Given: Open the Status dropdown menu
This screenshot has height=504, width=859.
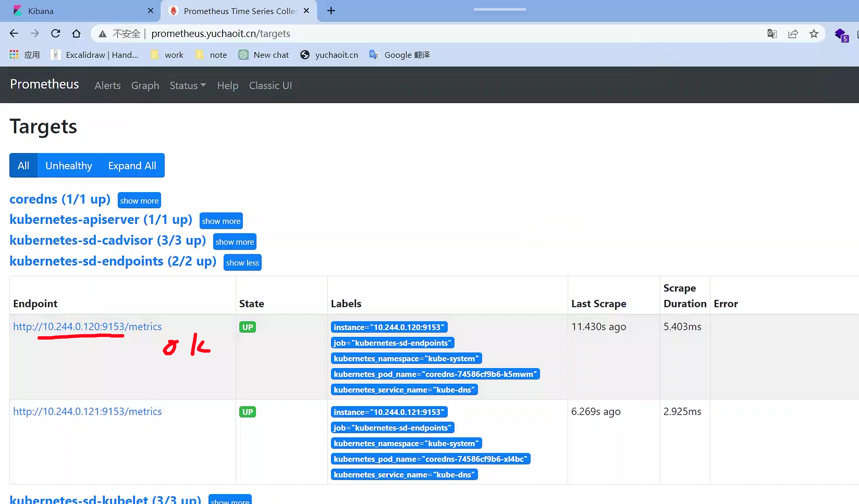Looking at the screenshot, I should [187, 85].
